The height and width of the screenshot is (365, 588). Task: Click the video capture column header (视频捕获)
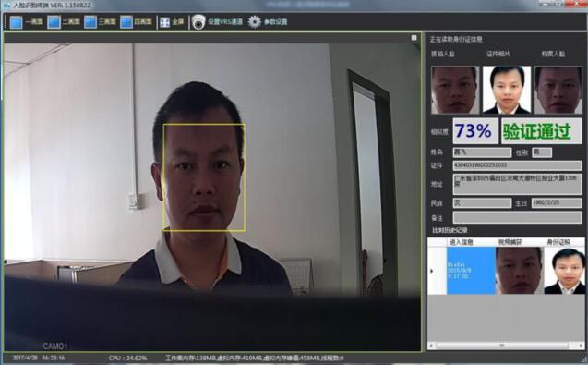(x=510, y=242)
